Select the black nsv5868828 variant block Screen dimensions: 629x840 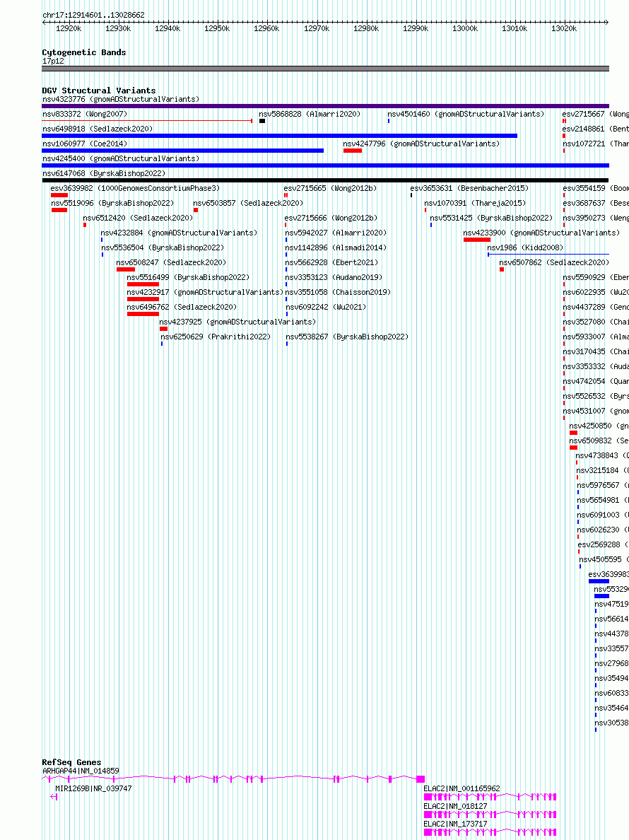(x=262, y=121)
